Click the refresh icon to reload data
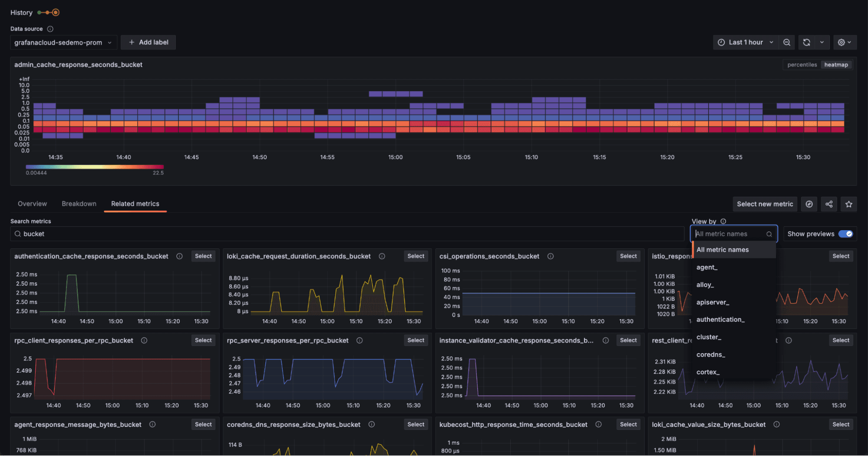 click(x=807, y=42)
